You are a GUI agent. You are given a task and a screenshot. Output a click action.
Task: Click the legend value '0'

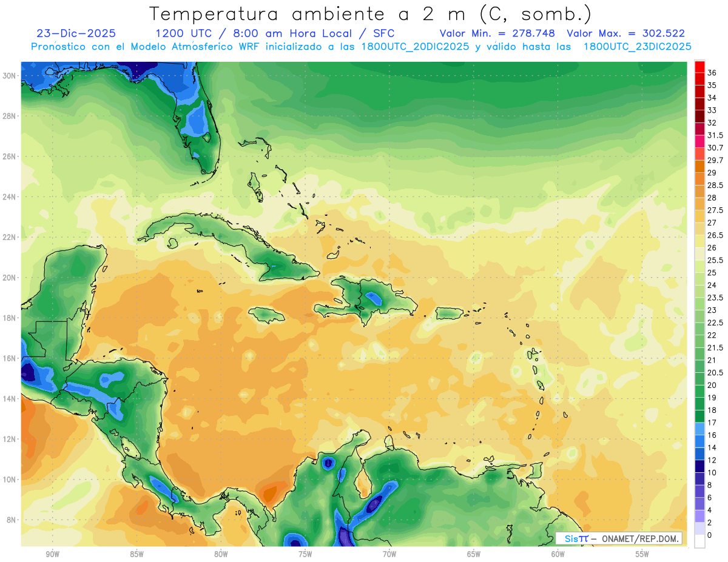click(710, 535)
